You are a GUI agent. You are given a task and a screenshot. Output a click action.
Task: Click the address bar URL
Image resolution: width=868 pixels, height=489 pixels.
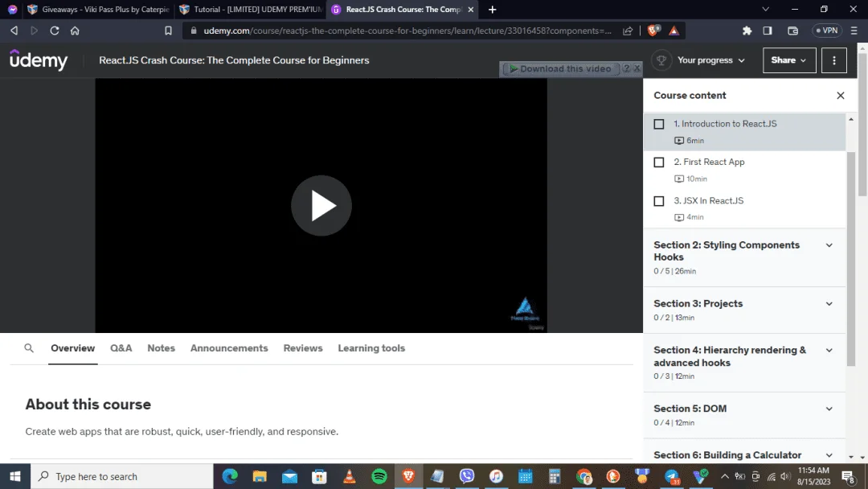[x=407, y=31]
